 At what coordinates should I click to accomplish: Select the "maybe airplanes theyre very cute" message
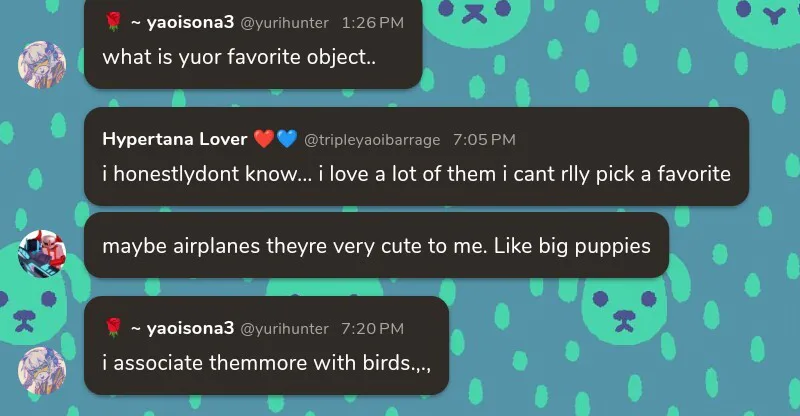click(376, 244)
